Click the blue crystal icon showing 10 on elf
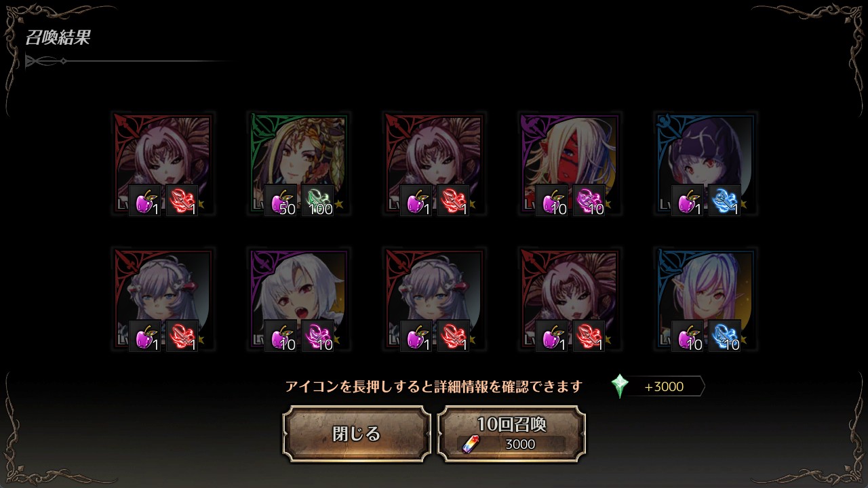 tap(724, 336)
